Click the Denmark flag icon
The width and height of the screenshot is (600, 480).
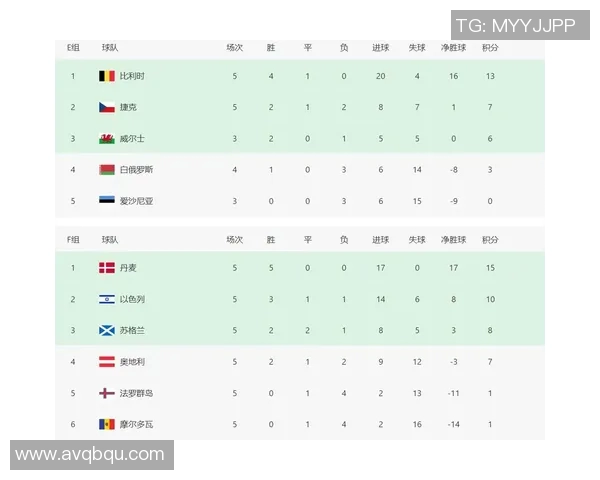click(x=107, y=268)
